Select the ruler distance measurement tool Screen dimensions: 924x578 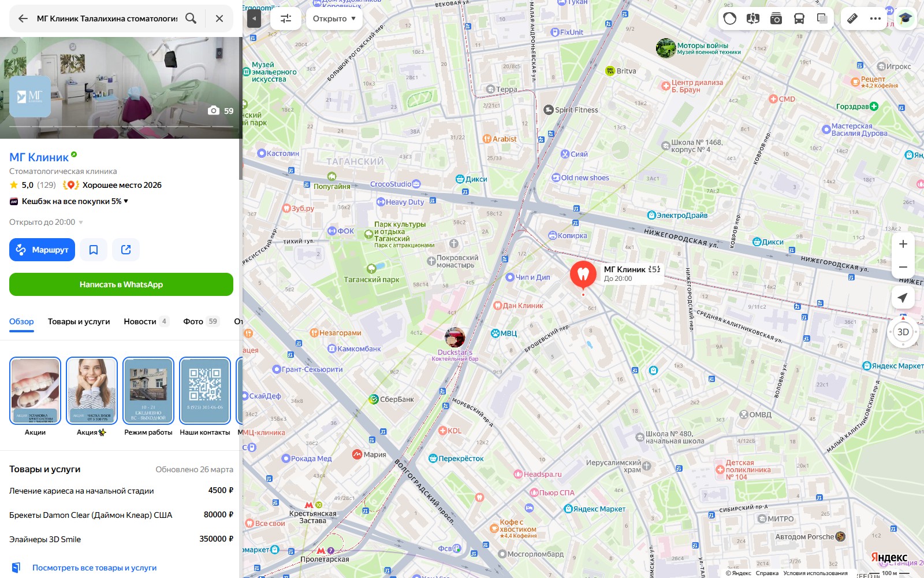pos(852,18)
